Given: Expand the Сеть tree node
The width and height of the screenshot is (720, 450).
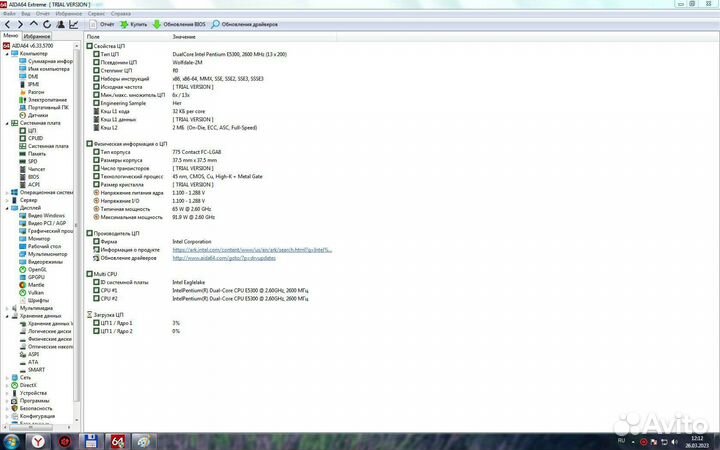Looking at the screenshot, I should tap(7, 377).
